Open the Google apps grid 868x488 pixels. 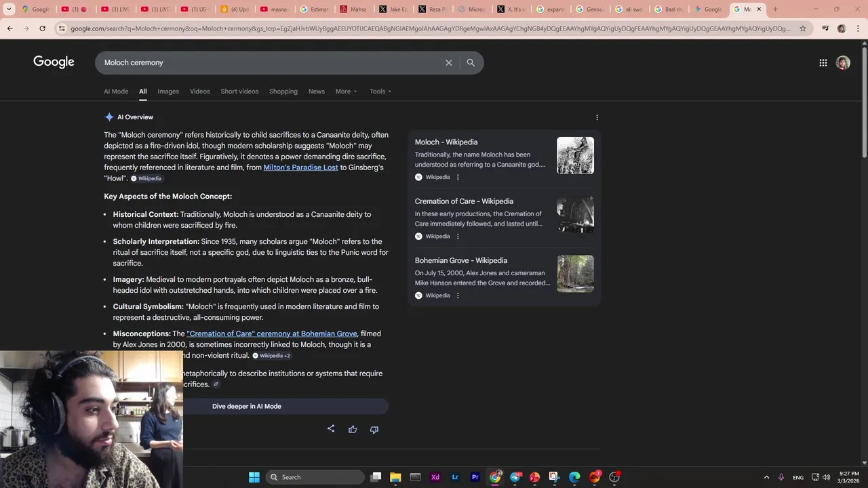click(x=823, y=63)
